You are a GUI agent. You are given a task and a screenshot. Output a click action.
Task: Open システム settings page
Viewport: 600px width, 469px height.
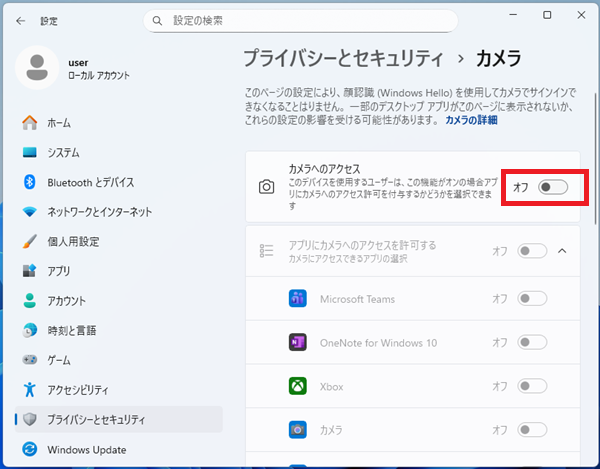tap(119, 153)
